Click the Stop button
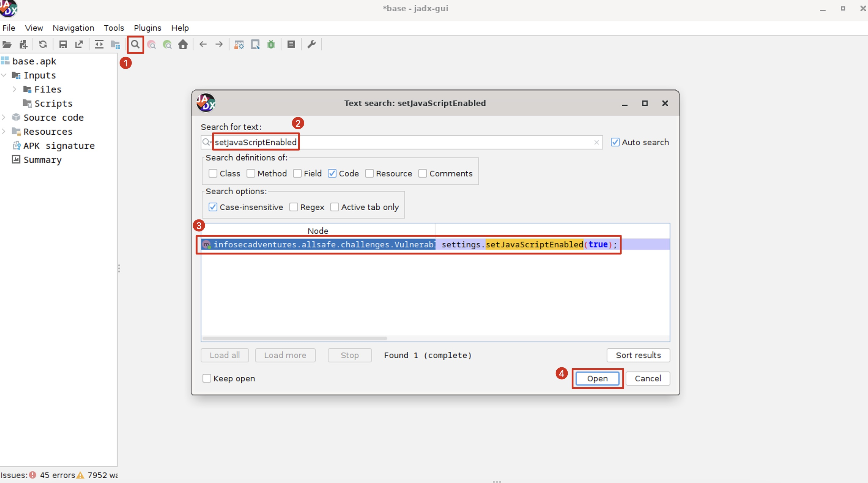This screenshot has height=483, width=868. 350,355
